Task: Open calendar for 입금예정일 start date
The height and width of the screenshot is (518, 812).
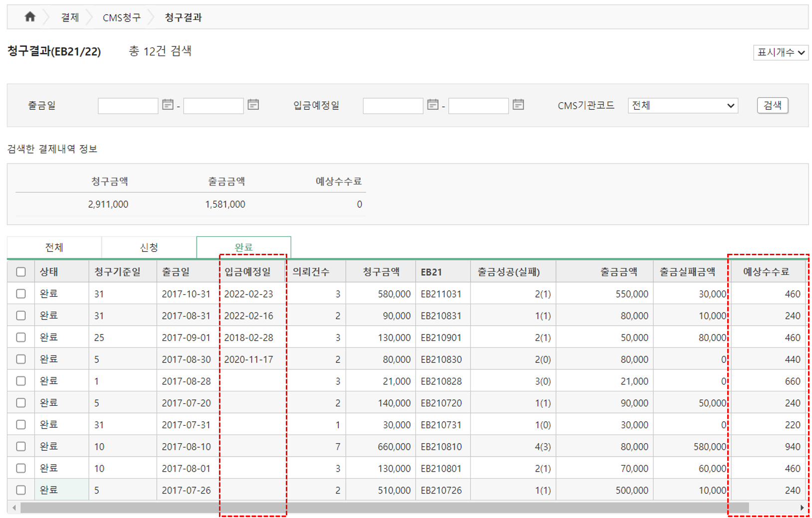Action: pos(433,105)
